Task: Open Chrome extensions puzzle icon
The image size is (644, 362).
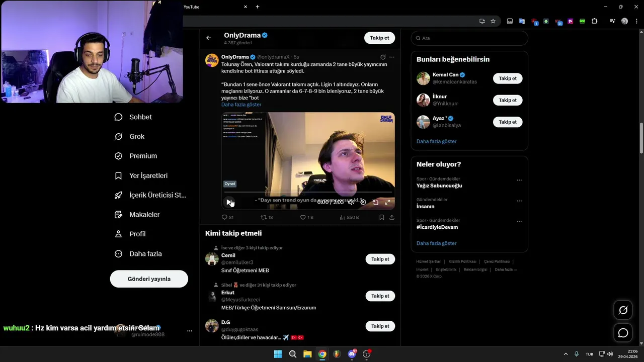Action: [595, 21]
